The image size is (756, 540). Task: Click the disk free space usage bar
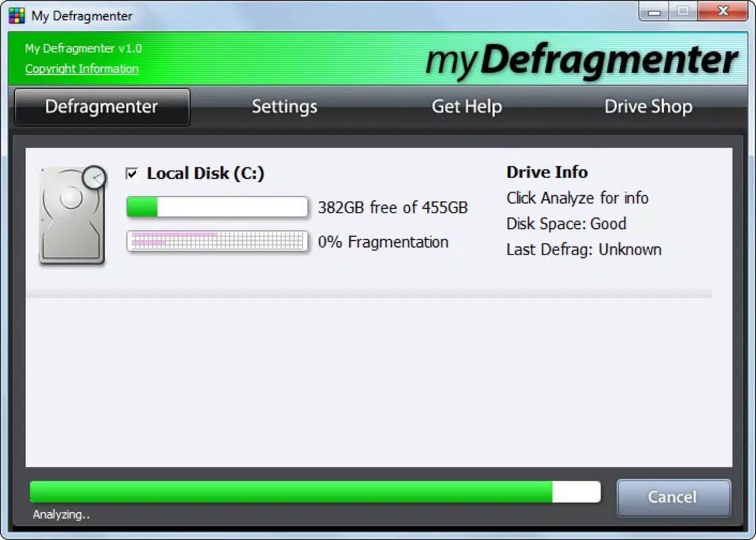(x=217, y=207)
